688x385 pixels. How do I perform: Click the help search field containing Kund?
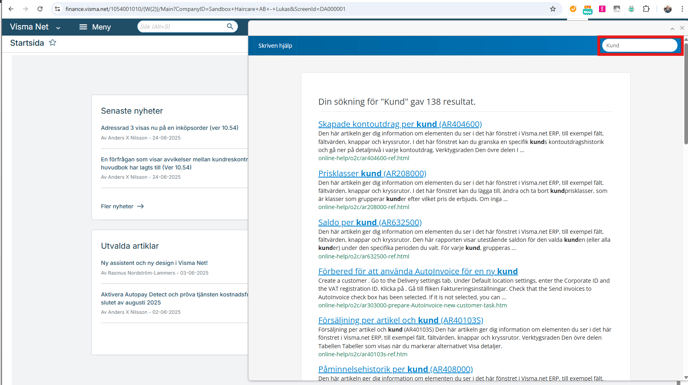click(x=639, y=45)
